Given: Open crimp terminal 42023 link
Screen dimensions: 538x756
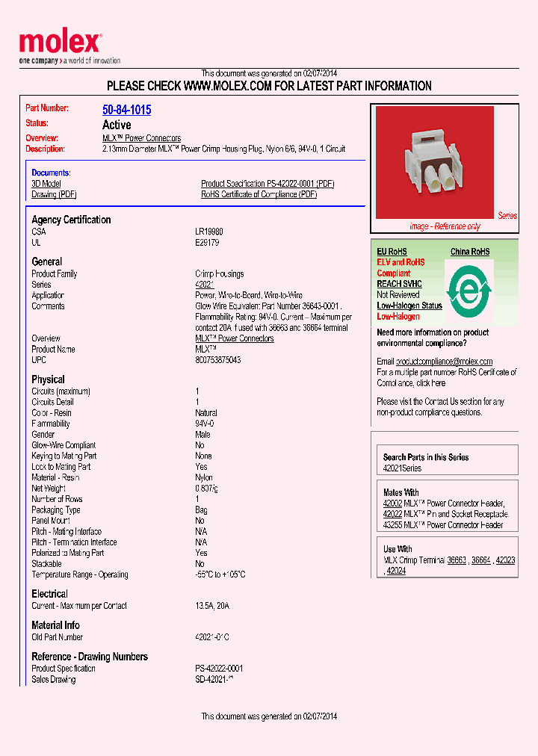Looking at the screenshot, I should point(505,560).
